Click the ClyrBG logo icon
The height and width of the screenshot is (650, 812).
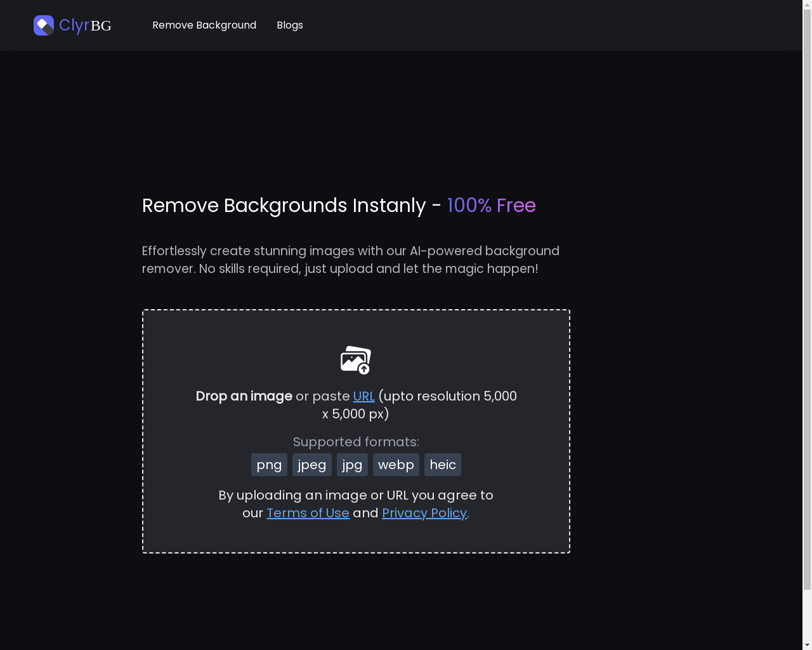(44, 25)
